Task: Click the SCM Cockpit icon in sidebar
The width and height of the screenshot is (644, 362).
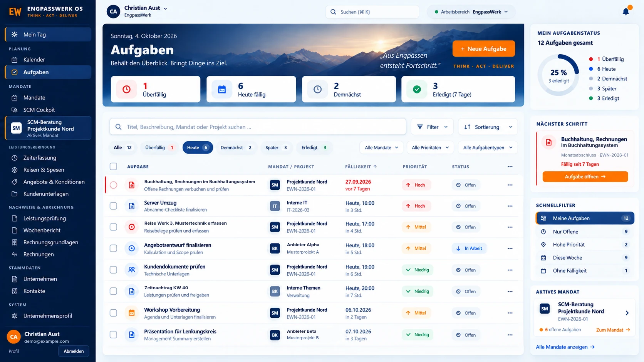Action: point(15,110)
